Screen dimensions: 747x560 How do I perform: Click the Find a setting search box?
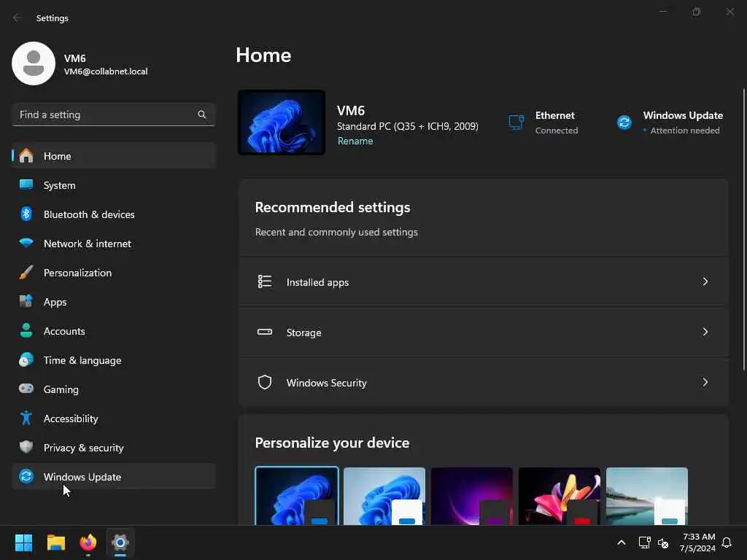point(114,114)
